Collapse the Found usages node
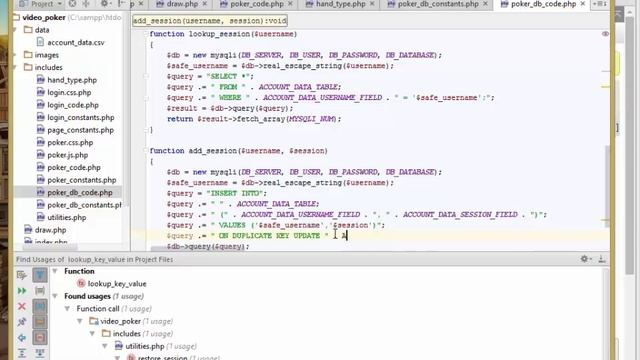 [x=55, y=296]
